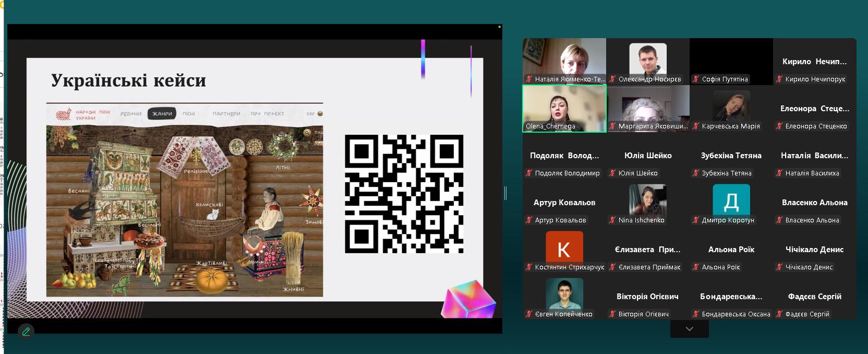Select Наталія Якименко video tile
868x354 pixels.
[x=564, y=61]
